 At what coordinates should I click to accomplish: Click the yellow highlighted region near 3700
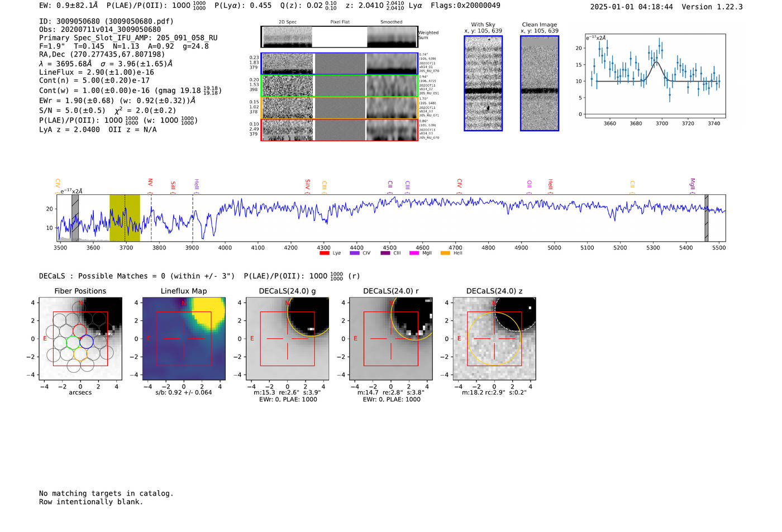point(125,218)
